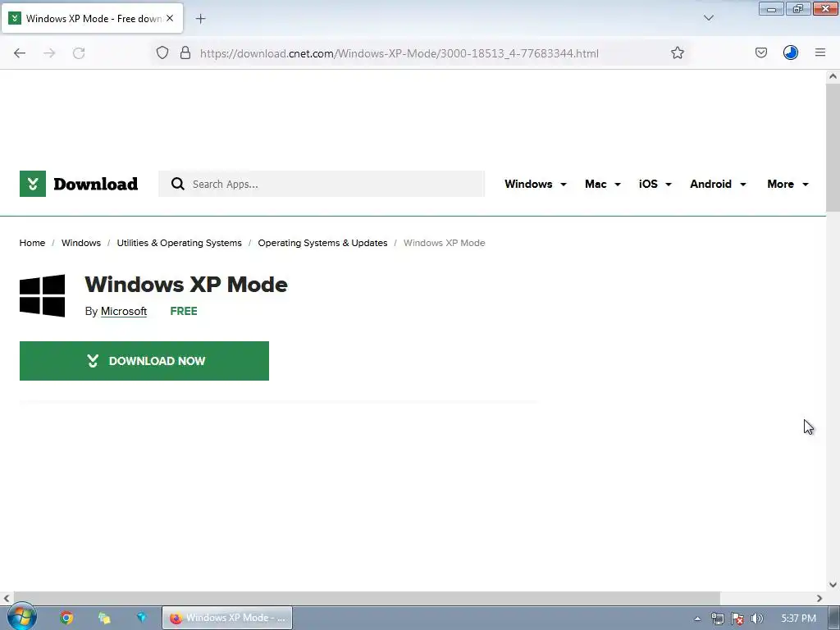Click the green FREE label
This screenshot has height=630, width=840.
coord(184,311)
